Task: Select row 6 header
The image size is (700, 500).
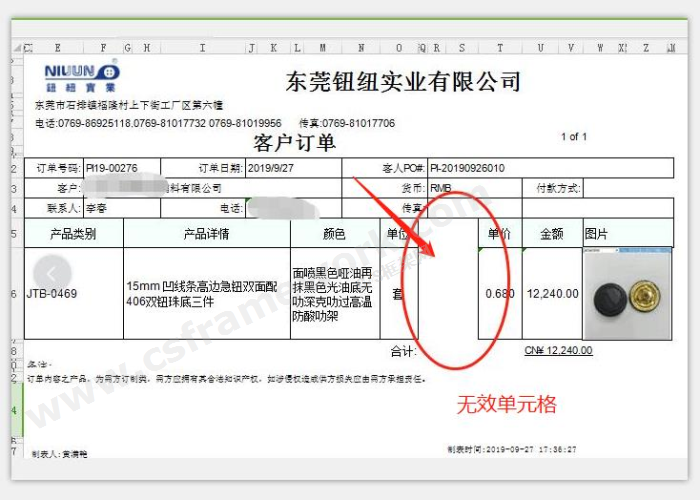Action: pyautogui.click(x=14, y=294)
